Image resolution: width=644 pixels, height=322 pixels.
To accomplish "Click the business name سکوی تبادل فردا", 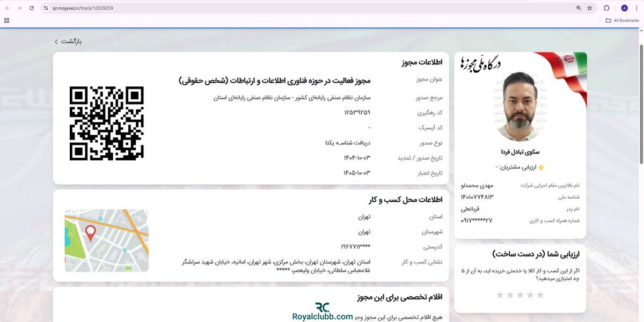I will 520,152.
